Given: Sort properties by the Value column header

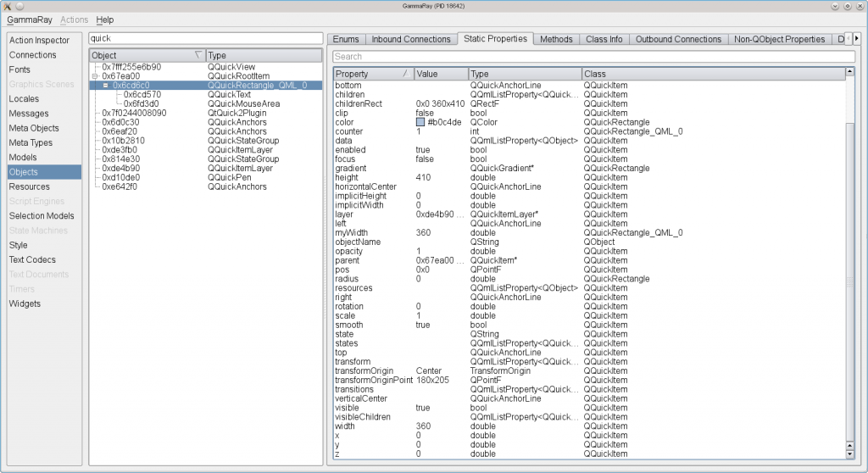Looking at the screenshot, I should (441, 74).
